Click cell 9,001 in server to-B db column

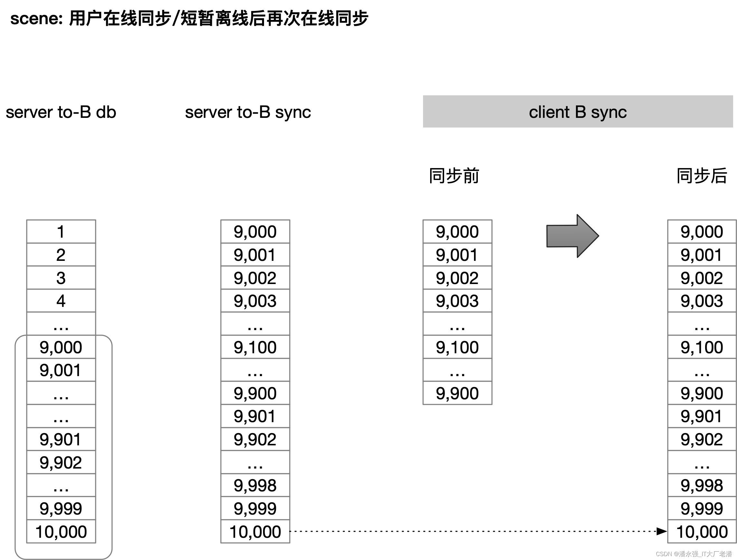(x=61, y=370)
